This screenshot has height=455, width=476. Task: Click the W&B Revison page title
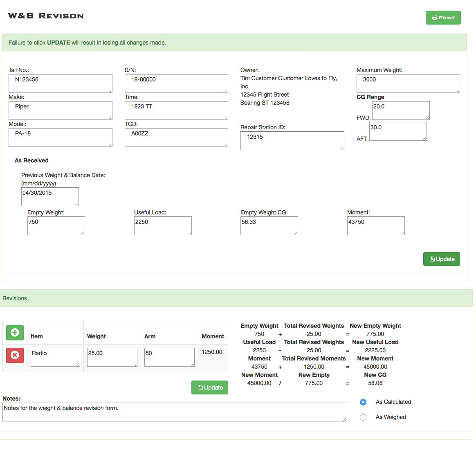click(46, 16)
